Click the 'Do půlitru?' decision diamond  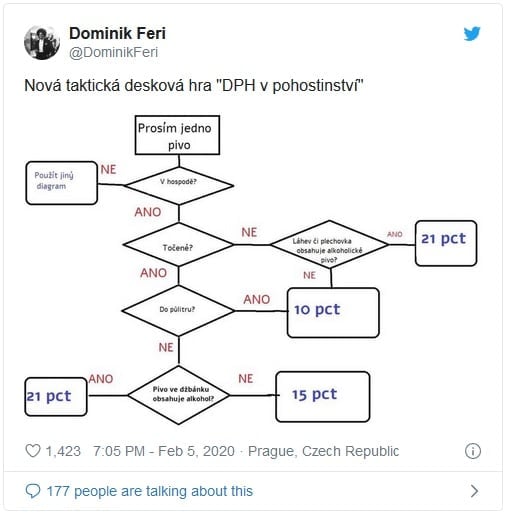tap(179, 311)
